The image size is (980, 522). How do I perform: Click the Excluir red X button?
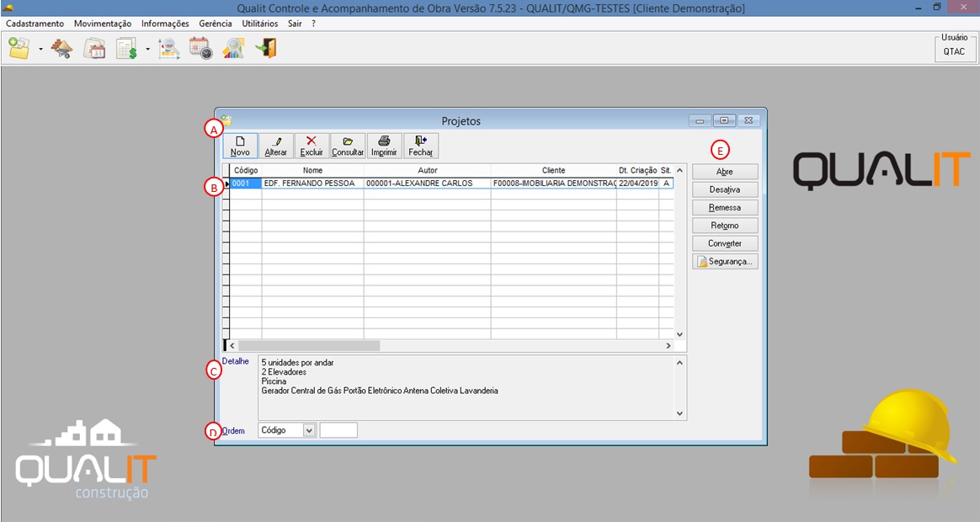[312, 146]
